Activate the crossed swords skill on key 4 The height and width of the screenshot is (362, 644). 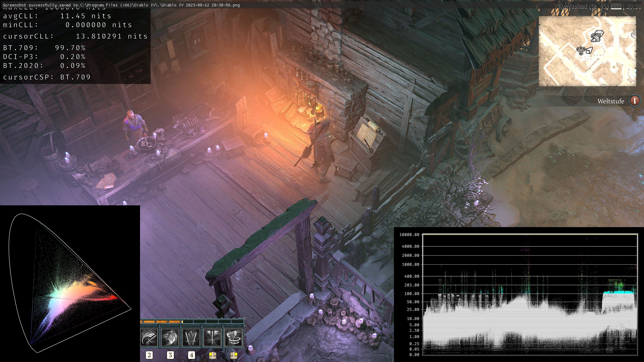(x=191, y=338)
